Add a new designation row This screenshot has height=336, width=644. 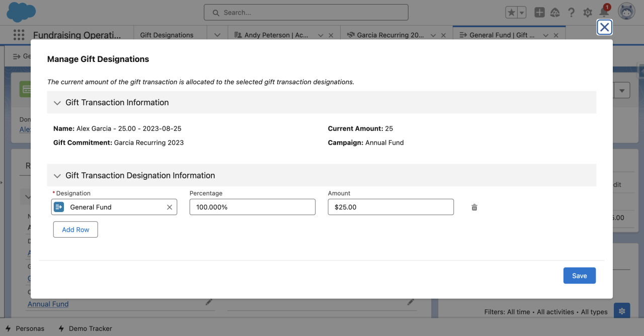click(75, 230)
